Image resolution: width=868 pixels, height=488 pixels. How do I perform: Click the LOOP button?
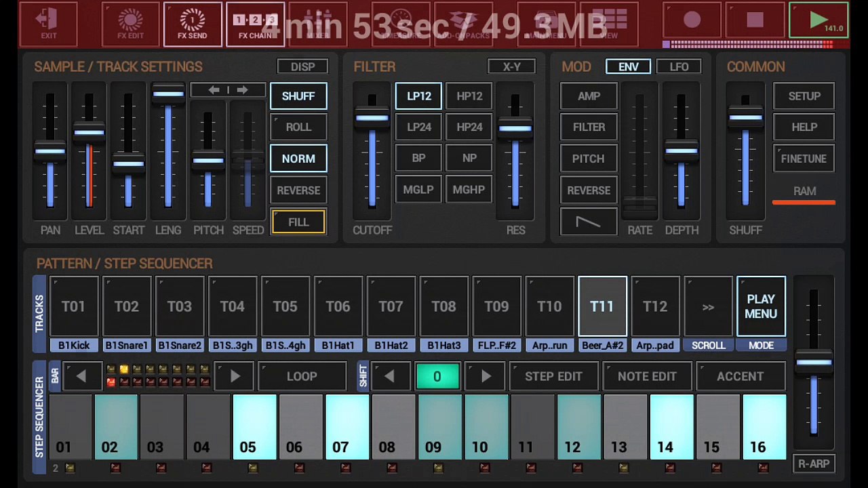pyautogui.click(x=302, y=376)
